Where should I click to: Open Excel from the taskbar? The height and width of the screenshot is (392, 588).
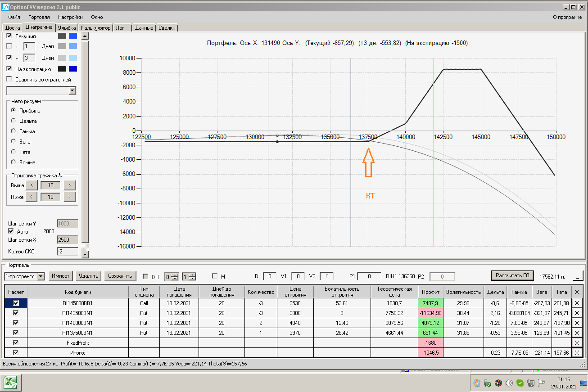pos(11,383)
